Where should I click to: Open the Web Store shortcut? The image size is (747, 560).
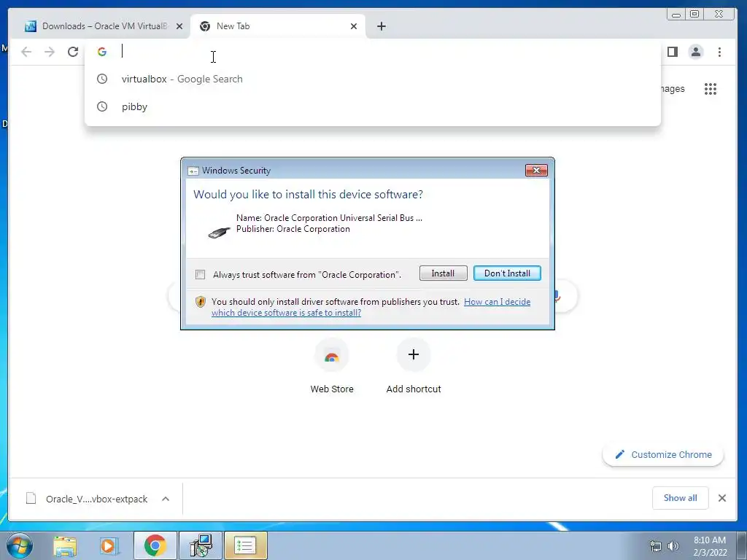(x=332, y=366)
